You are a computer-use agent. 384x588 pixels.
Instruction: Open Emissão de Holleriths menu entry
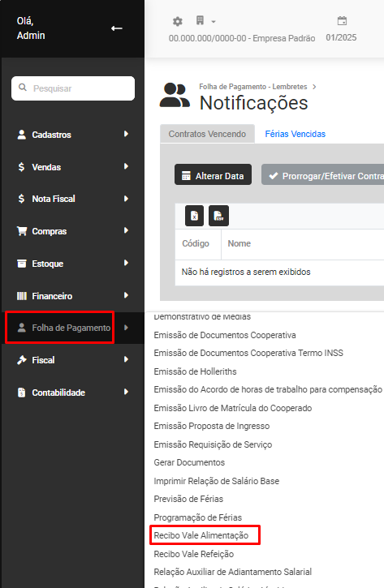coord(195,371)
